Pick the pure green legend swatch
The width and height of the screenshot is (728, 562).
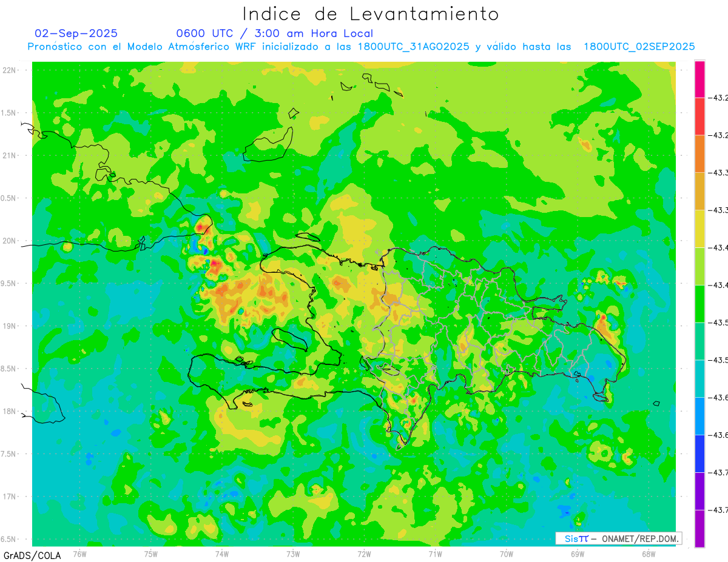(699, 304)
